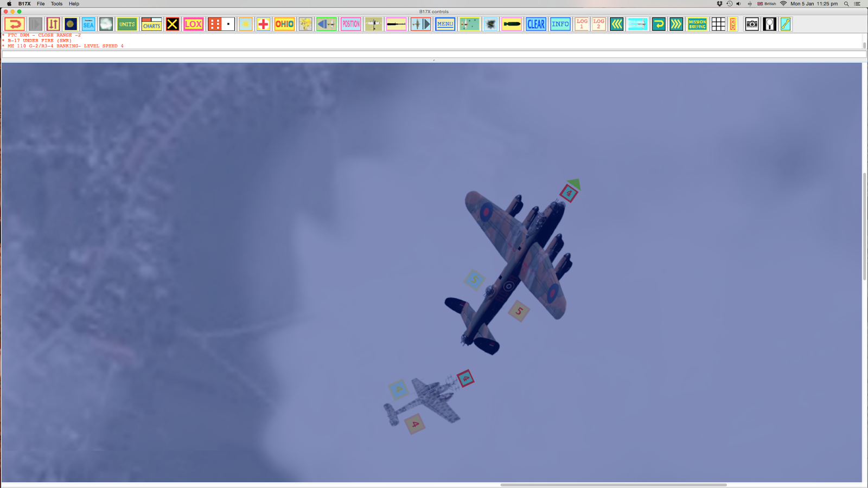The image size is (868, 488).
Task: Open the SEA toolbar button
Action: coord(88,24)
